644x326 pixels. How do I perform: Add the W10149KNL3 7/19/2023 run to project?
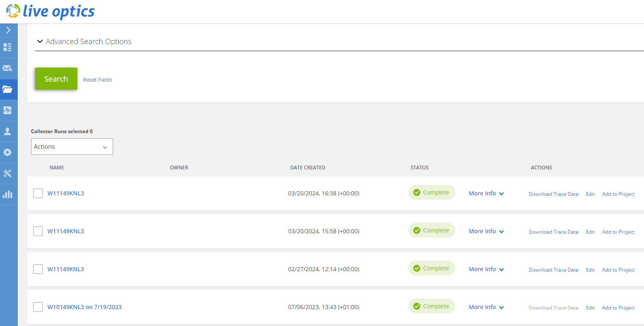[x=618, y=307]
